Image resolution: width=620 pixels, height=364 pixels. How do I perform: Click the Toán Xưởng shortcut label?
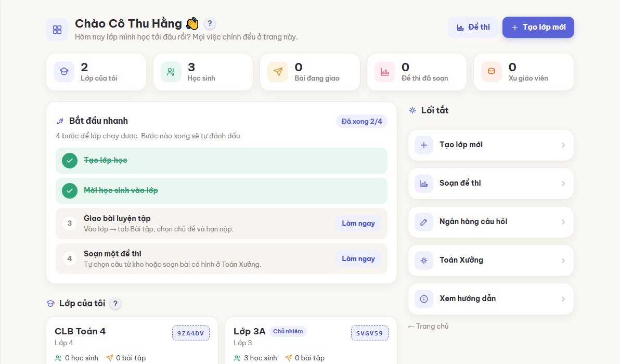coord(461,260)
